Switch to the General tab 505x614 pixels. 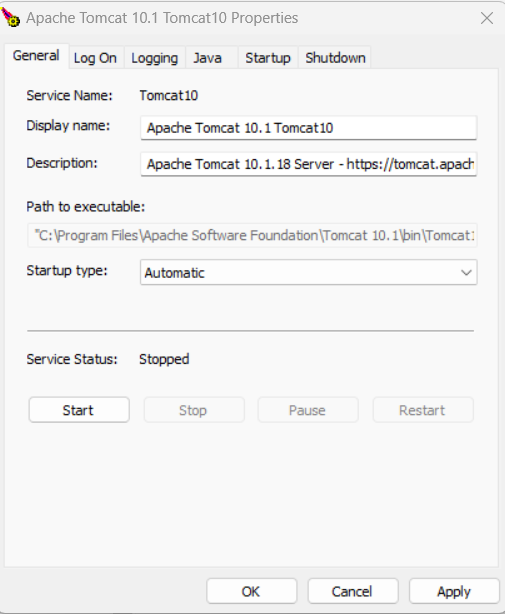click(x=36, y=56)
